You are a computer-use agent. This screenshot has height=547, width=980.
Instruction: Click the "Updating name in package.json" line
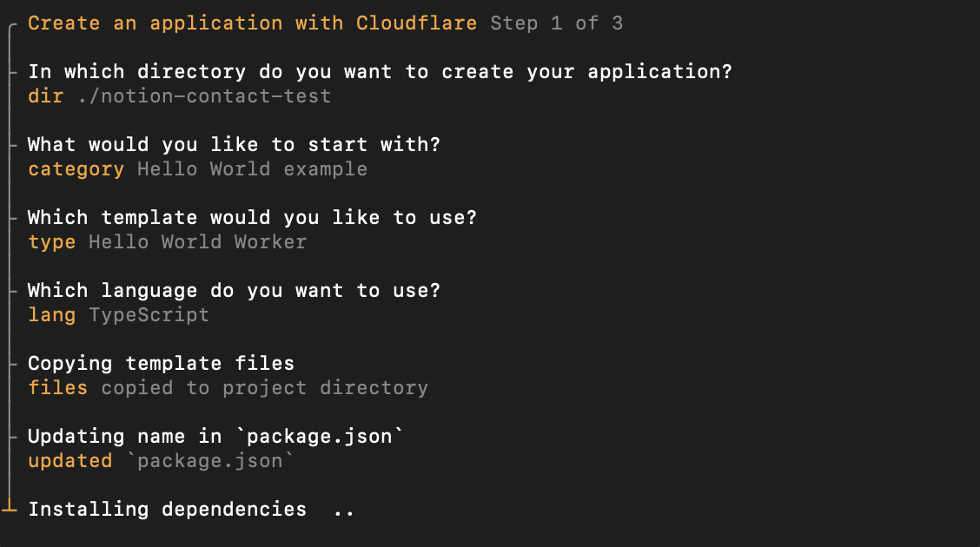(x=215, y=437)
